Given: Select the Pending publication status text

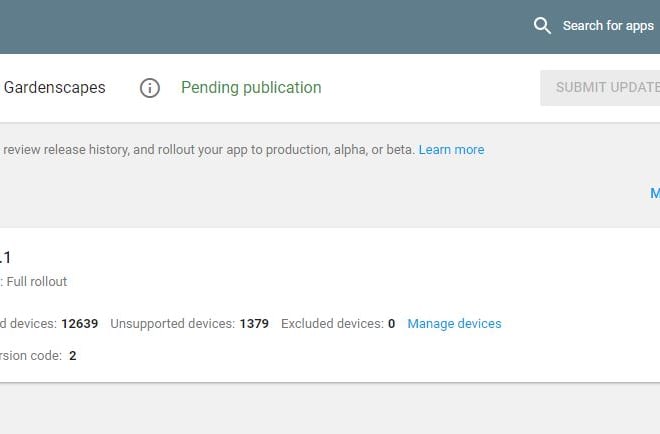Looking at the screenshot, I should [x=251, y=88].
